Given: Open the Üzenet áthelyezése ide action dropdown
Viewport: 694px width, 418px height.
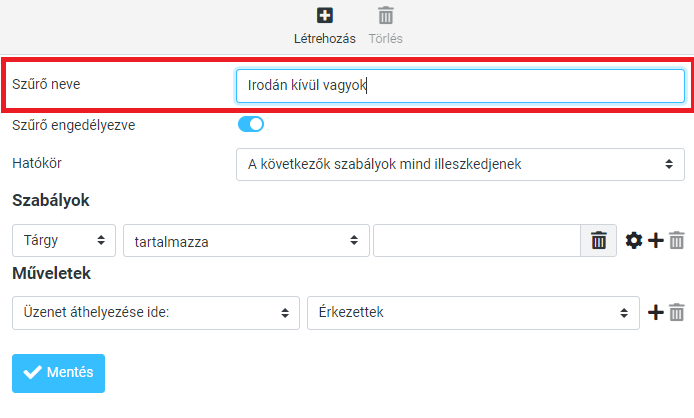Looking at the screenshot, I should point(155,312).
